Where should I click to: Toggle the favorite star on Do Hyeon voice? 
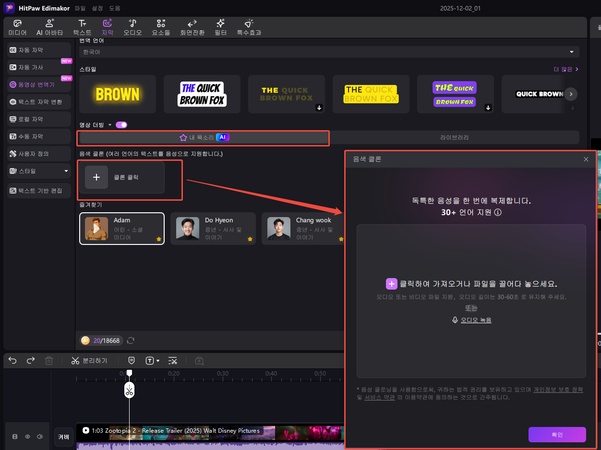[x=250, y=239]
